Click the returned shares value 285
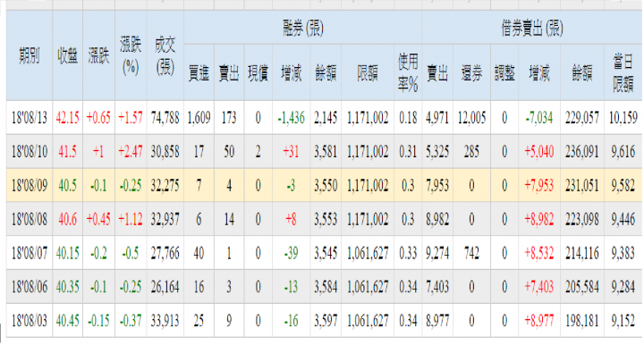This screenshot has width=644, height=345. (x=471, y=152)
